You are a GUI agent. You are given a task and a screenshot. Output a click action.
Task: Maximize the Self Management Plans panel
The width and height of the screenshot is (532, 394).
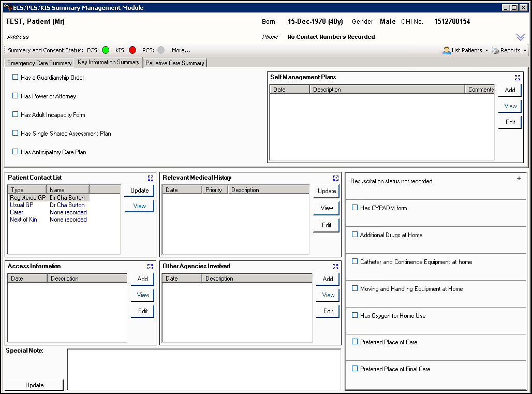click(518, 78)
